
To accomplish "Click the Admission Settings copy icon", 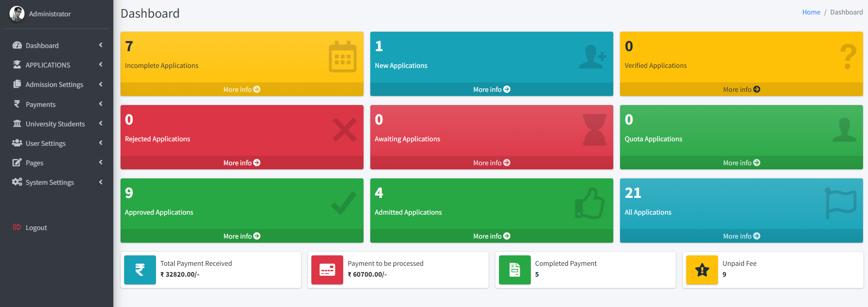I will click(x=17, y=84).
